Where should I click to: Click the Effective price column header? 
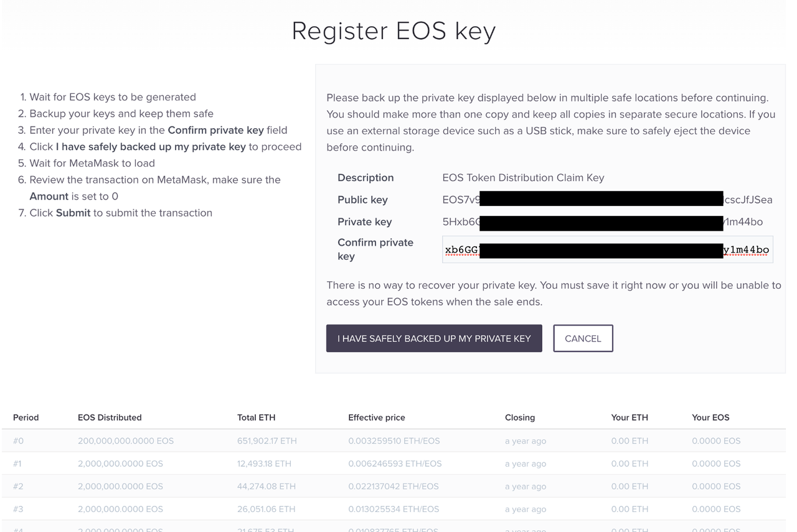pyautogui.click(x=377, y=418)
